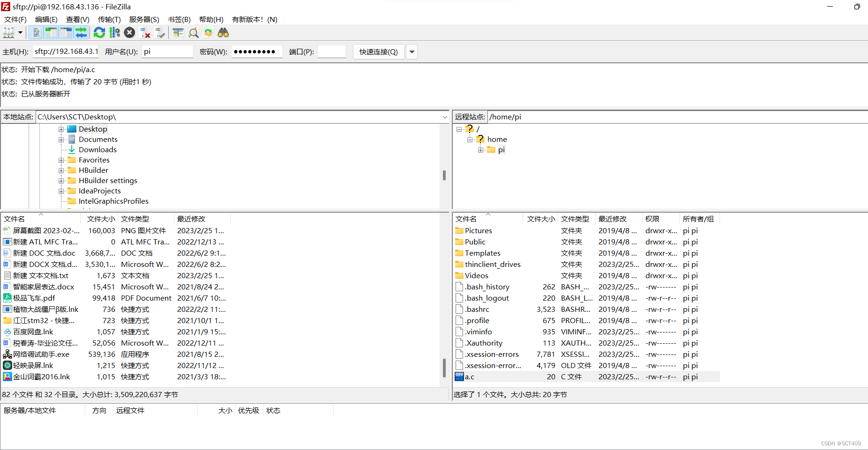Viewport: 868px width, 450px height.
Task: Select the 轻映录屏.lnk icon
Action: tap(7, 366)
